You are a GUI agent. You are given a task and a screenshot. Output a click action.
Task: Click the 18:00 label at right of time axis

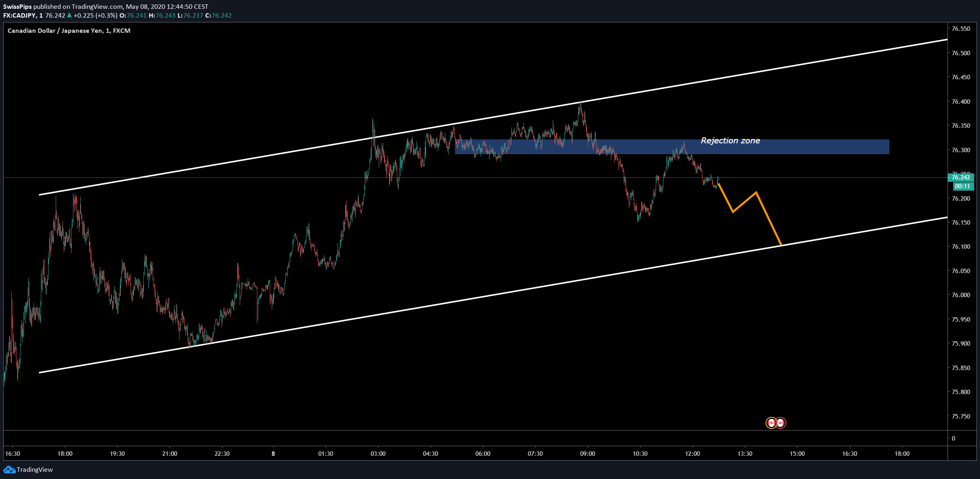[902, 454]
